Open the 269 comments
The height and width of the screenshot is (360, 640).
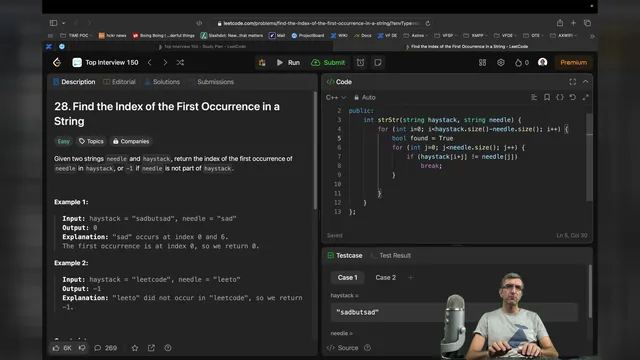(105, 348)
